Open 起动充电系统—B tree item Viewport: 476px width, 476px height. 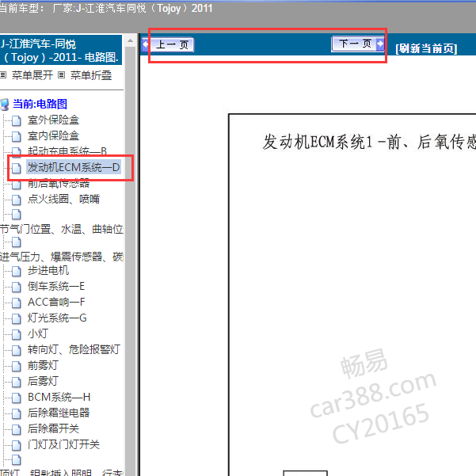coord(67,150)
